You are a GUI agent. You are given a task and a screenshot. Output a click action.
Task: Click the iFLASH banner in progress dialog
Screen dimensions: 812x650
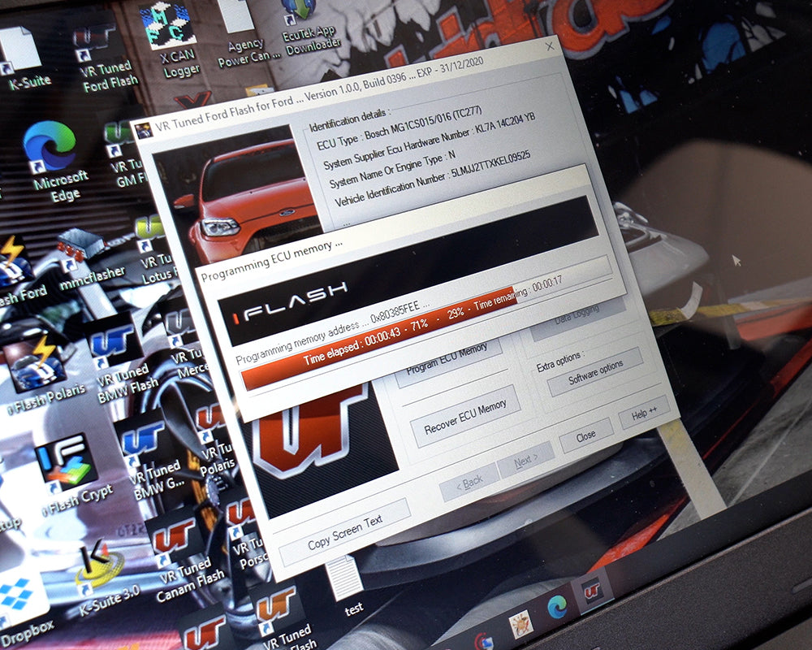[x=409, y=271]
